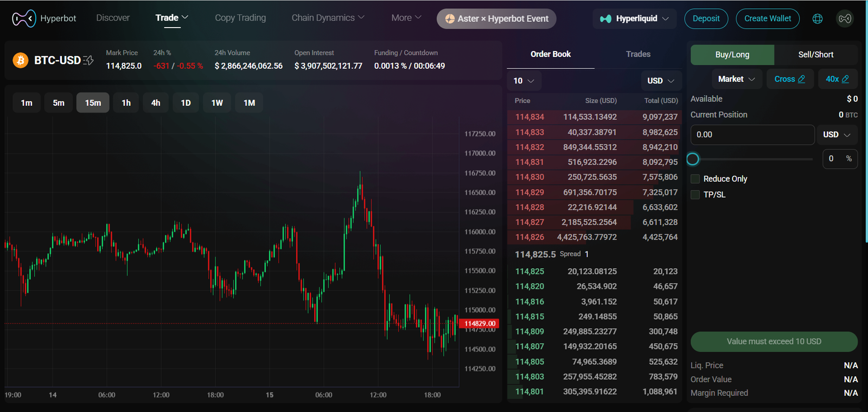Edit margin mode via Cross pencil icon
This screenshot has height=412, width=868.
click(x=801, y=79)
